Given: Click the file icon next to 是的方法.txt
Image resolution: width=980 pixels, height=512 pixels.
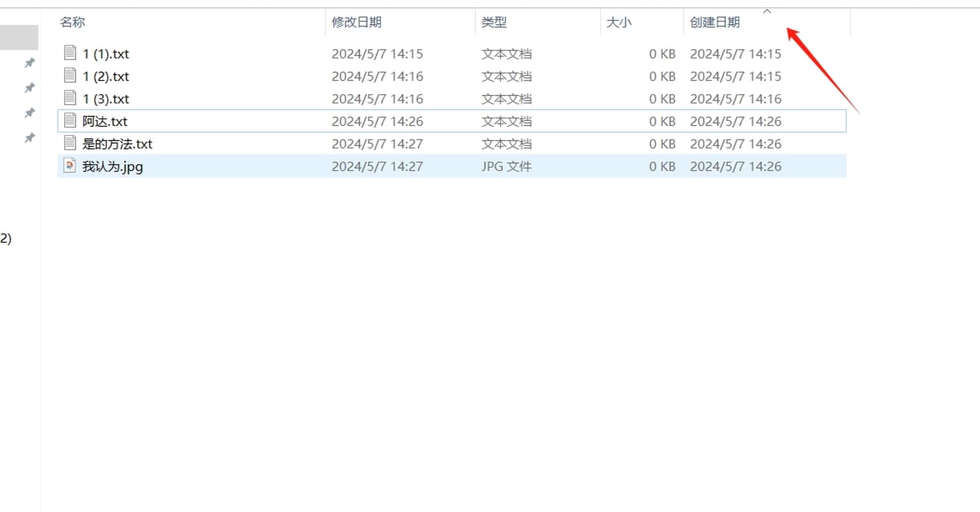Looking at the screenshot, I should click(70, 143).
